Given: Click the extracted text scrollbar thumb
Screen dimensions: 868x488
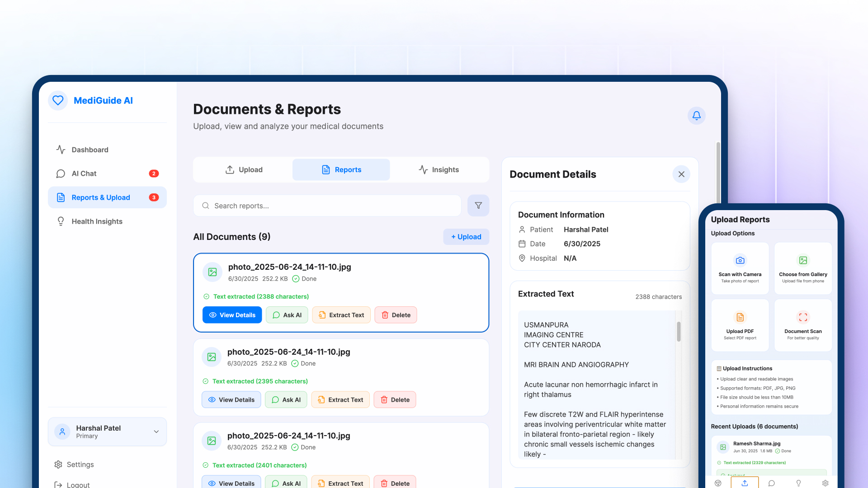Looking at the screenshot, I should (x=679, y=332).
